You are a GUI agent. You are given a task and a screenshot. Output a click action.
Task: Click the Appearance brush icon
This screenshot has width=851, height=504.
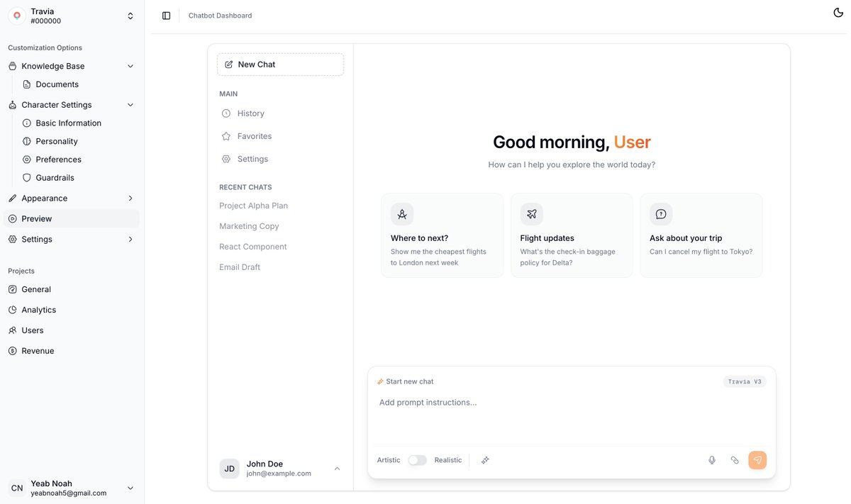[x=13, y=198]
